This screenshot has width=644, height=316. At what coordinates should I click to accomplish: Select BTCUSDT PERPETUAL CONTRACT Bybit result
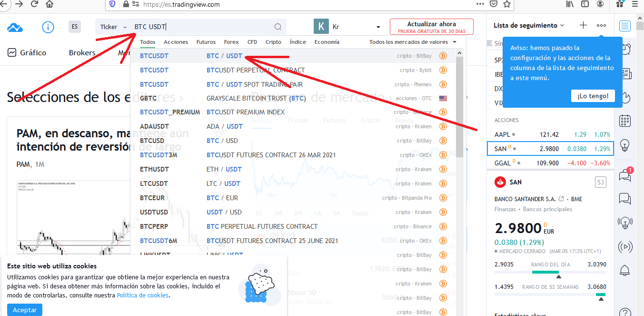pos(293,71)
